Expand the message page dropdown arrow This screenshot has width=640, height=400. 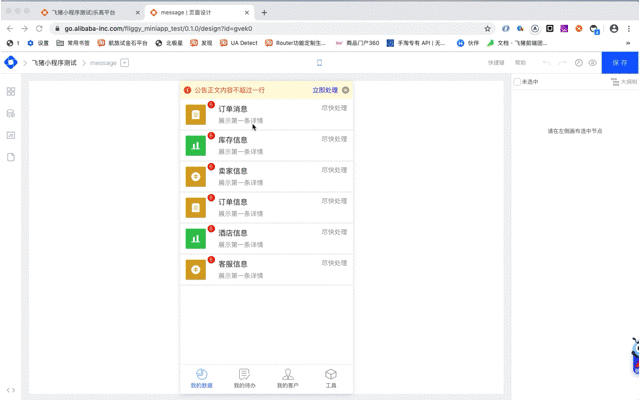coord(125,63)
